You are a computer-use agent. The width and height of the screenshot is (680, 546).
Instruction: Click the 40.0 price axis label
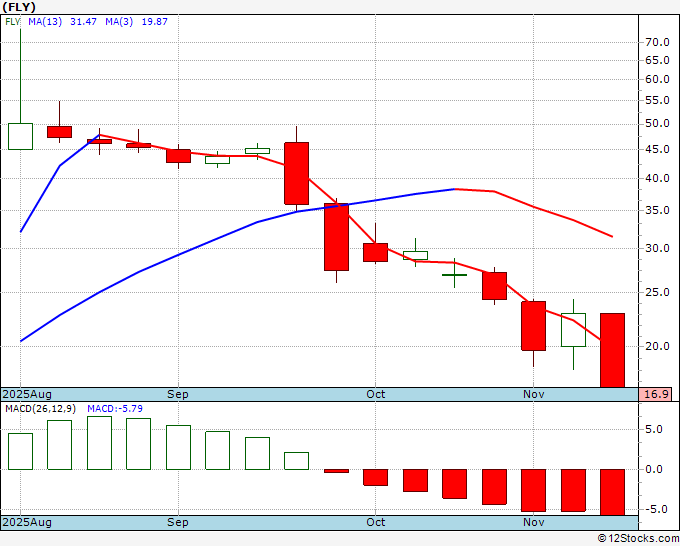pyautogui.click(x=657, y=179)
